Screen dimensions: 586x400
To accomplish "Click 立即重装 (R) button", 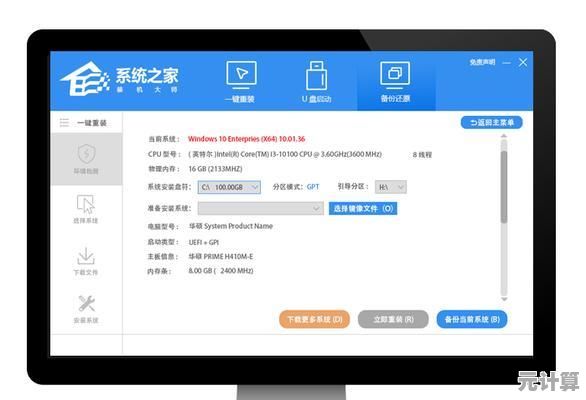I will [x=393, y=320].
